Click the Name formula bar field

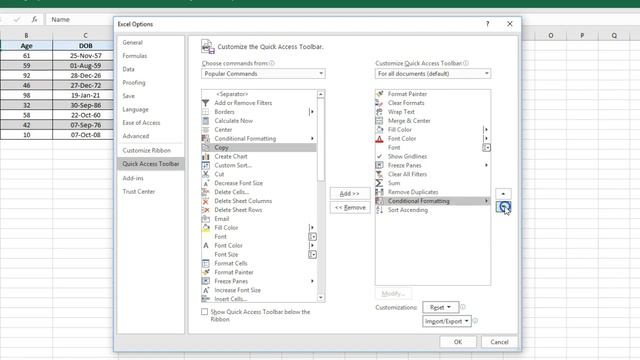[80, 19]
